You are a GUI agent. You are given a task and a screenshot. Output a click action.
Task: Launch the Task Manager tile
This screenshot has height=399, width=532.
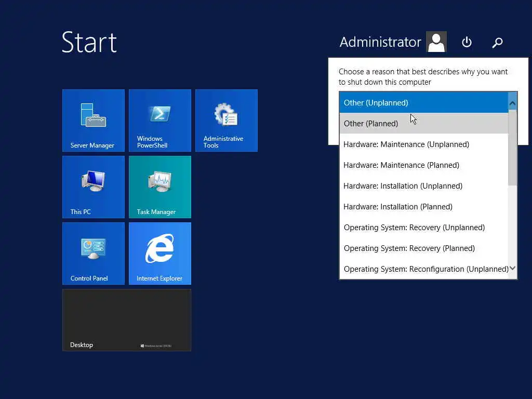pos(160,187)
